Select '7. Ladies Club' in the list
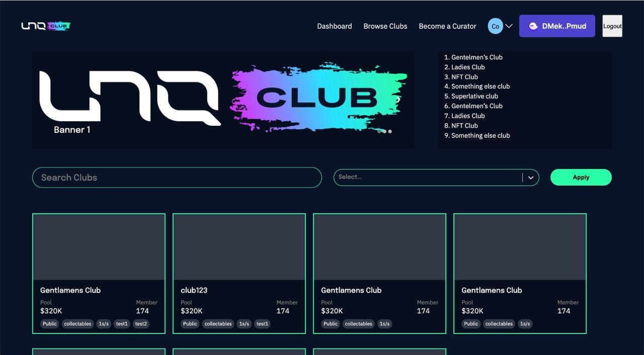The height and width of the screenshot is (355, 644). (464, 116)
